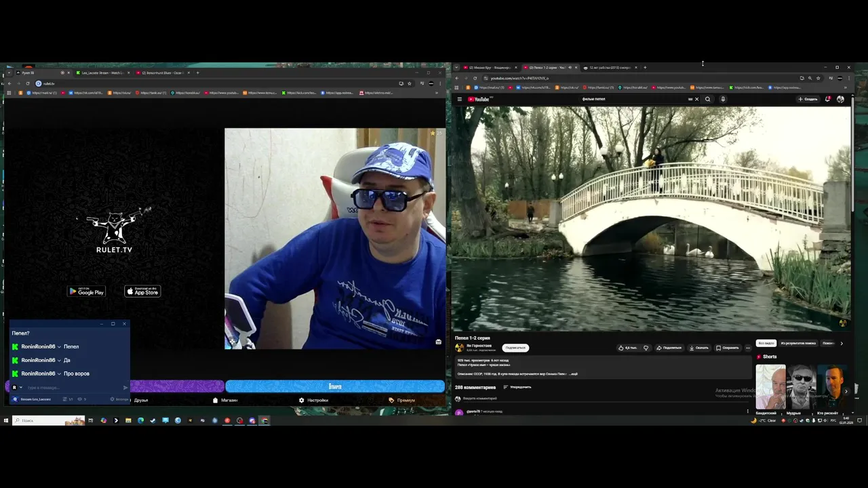Click the blue start button on rulet.tv

click(335, 386)
